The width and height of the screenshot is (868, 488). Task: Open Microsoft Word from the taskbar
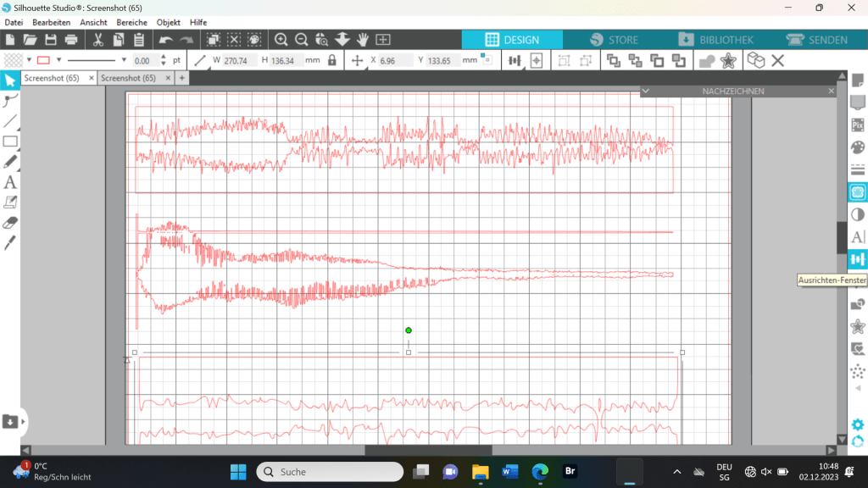point(510,471)
